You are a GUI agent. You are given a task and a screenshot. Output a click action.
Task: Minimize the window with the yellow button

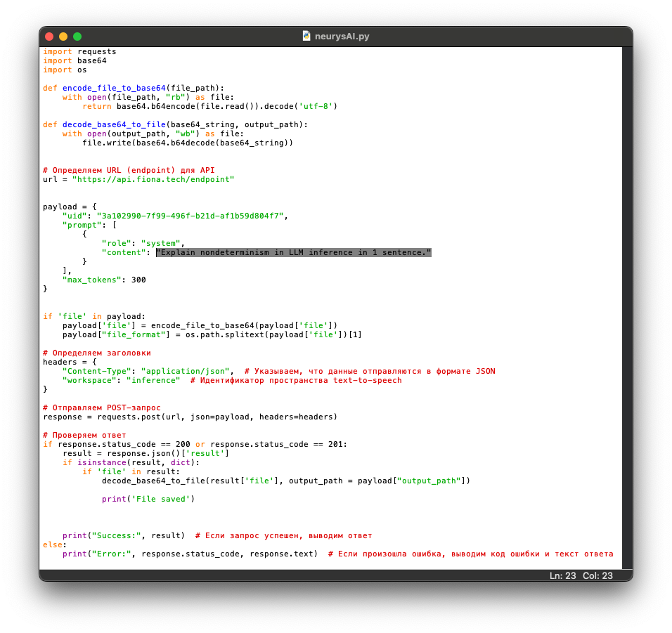63,37
